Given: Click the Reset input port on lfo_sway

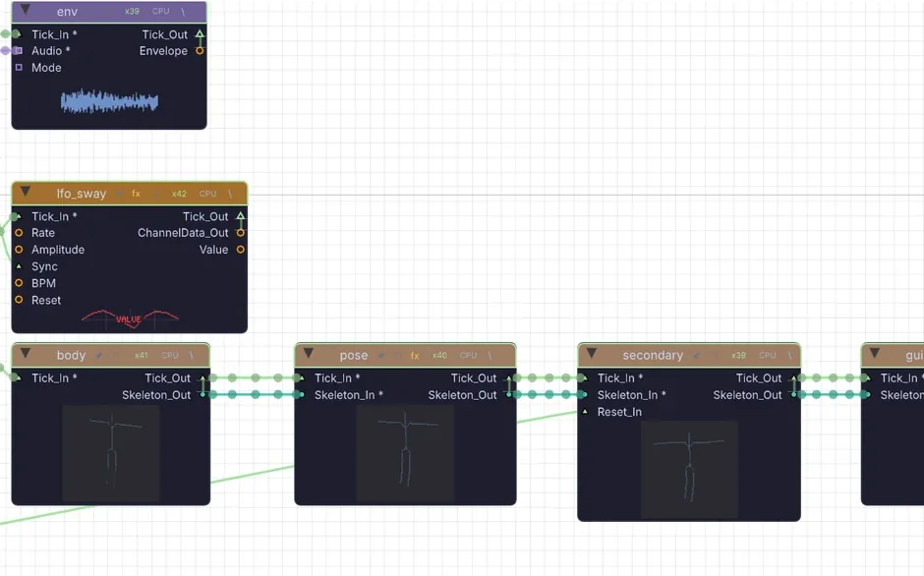Looking at the screenshot, I should [x=19, y=300].
